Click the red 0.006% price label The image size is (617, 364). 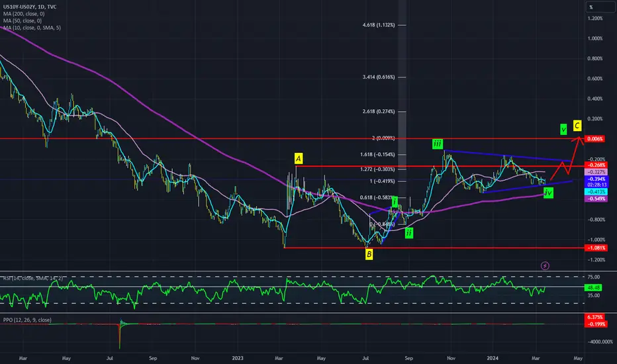[x=596, y=139]
